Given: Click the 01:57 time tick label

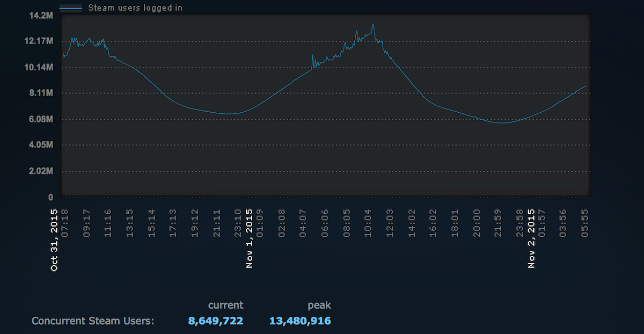Looking at the screenshot, I should 541,223.
